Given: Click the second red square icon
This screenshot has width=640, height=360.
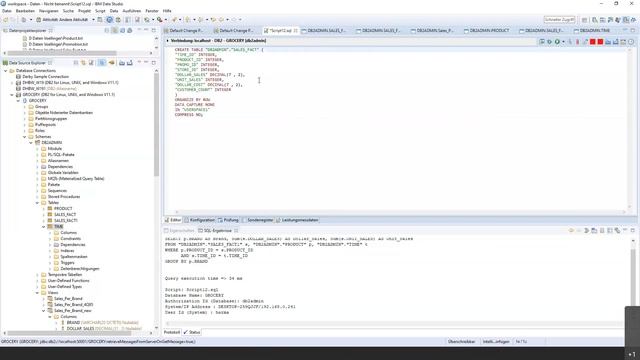Looking at the screenshot, I should point(600,42).
